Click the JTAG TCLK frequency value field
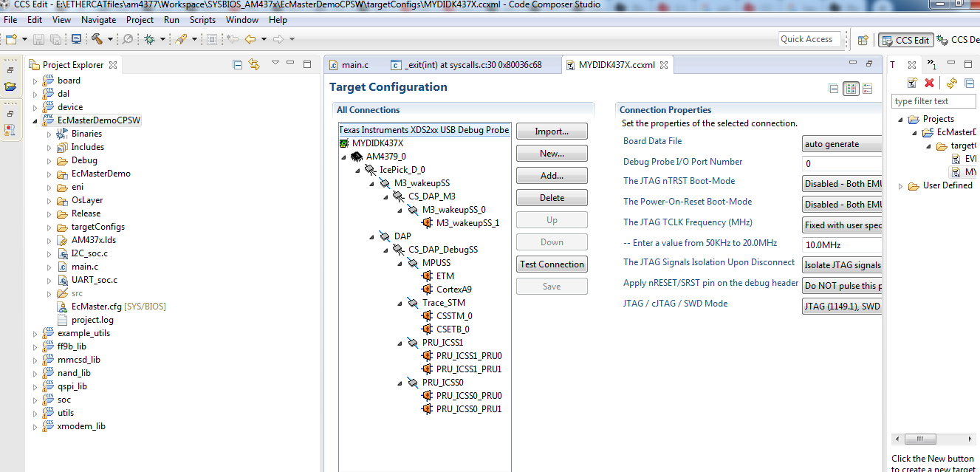Image resolution: width=980 pixels, height=472 pixels. (842, 244)
